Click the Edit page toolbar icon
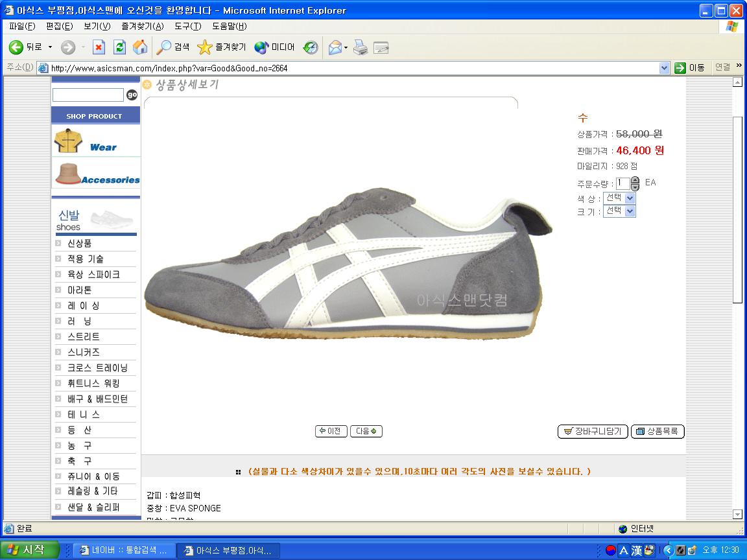This screenshot has height=560, width=747. point(381,47)
